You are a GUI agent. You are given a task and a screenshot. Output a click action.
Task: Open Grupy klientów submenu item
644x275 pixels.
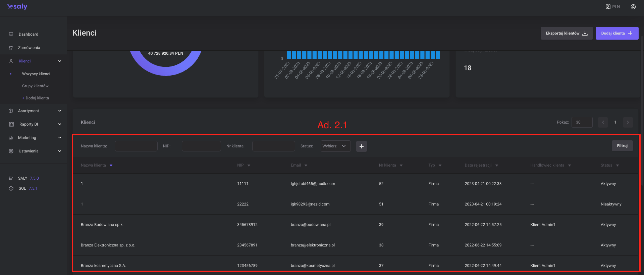35,86
